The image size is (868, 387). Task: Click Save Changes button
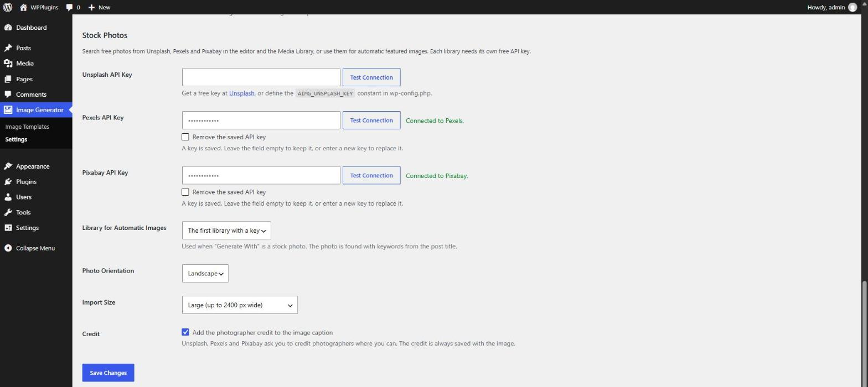[108, 373]
